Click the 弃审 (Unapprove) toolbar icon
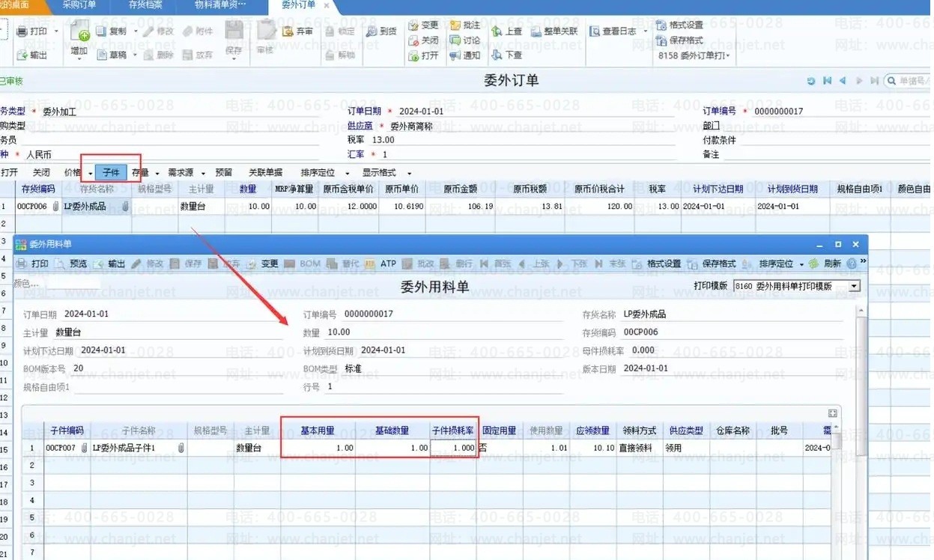The width and height of the screenshot is (934, 560). 288,31
